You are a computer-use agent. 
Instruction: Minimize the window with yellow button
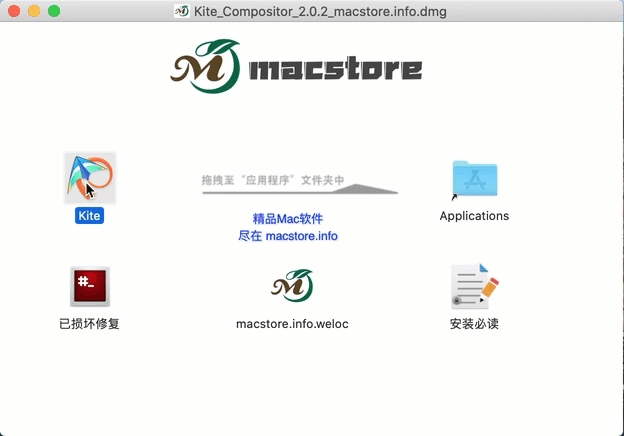pyautogui.click(x=34, y=11)
